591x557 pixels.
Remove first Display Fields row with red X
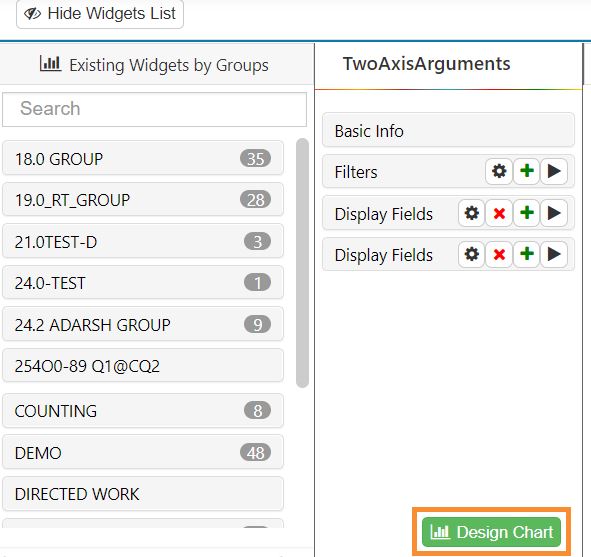point(499,213)
